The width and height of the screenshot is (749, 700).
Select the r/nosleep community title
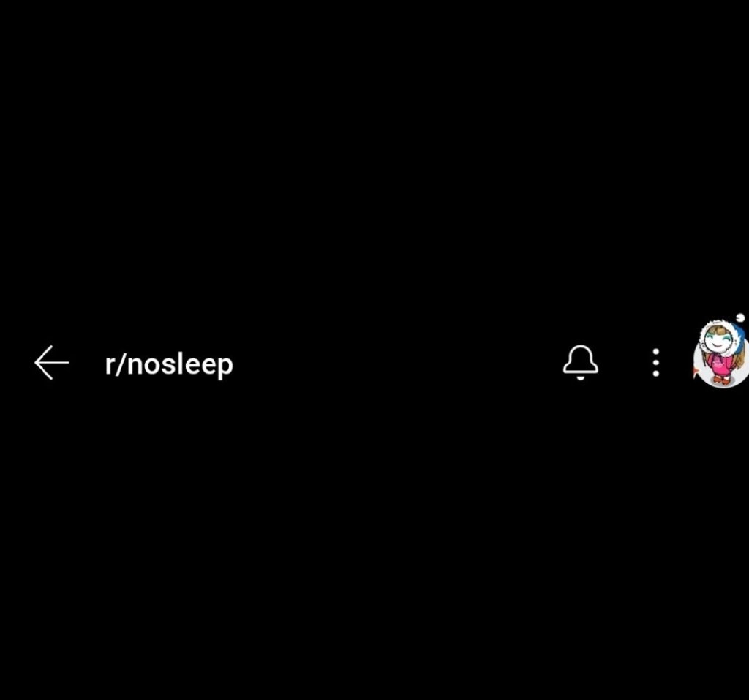click(x=169, y=364)
